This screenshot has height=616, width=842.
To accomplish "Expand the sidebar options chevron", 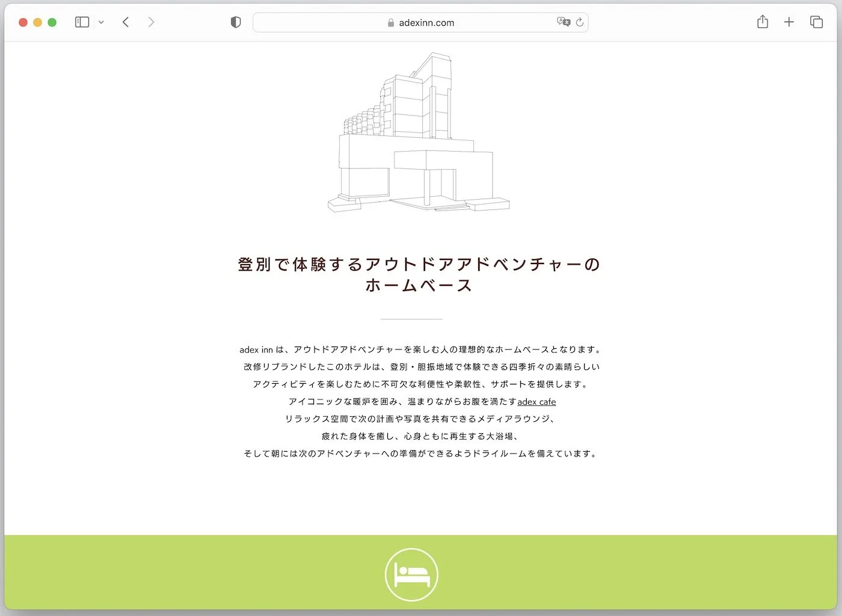I will point(101,22).
